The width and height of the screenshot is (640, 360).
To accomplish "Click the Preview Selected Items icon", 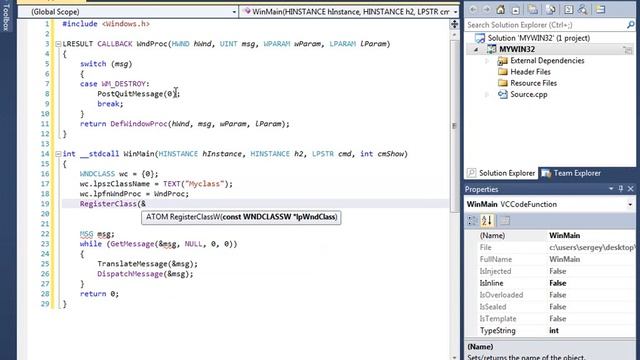I will pyautogui.click(x=600, y=9).
